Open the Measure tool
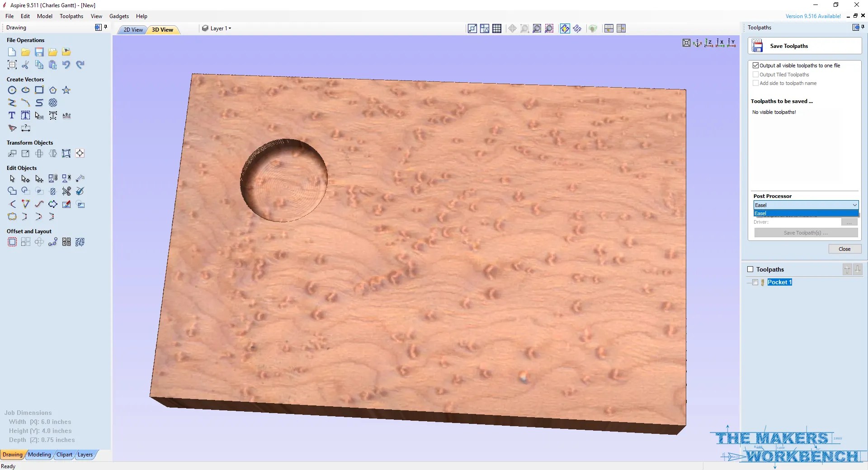Screen dimensions: 868x470 click(26, 129)
